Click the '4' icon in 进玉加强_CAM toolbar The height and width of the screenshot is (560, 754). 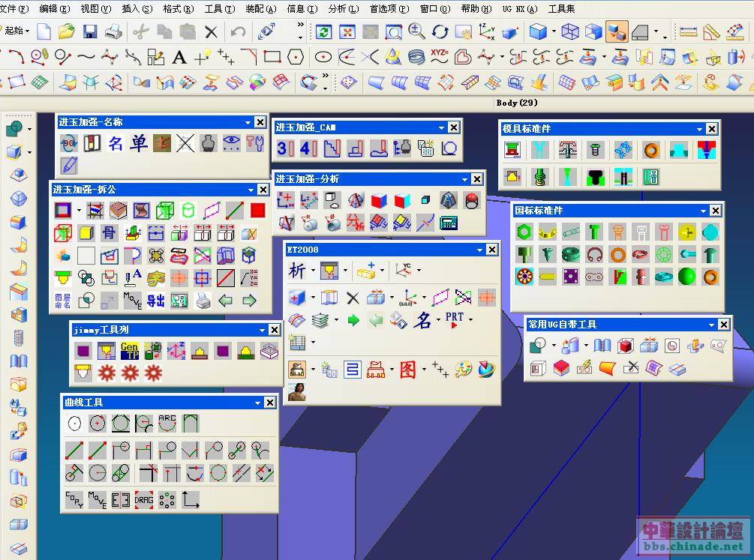(308, 148)
